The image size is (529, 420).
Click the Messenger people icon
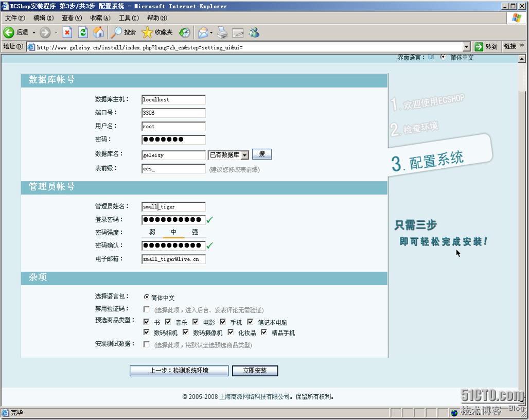(254, 32)
